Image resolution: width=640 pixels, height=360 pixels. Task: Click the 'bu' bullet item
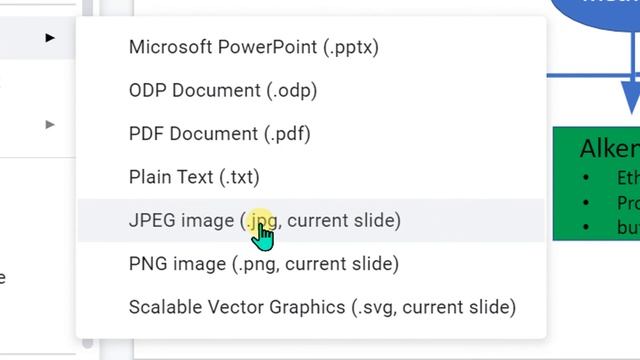[629, 227]
